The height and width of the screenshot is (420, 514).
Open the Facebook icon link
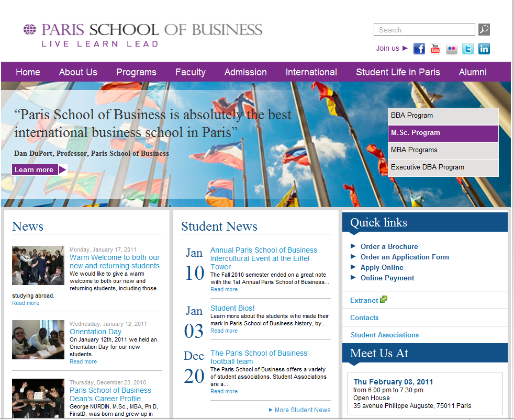419,49
